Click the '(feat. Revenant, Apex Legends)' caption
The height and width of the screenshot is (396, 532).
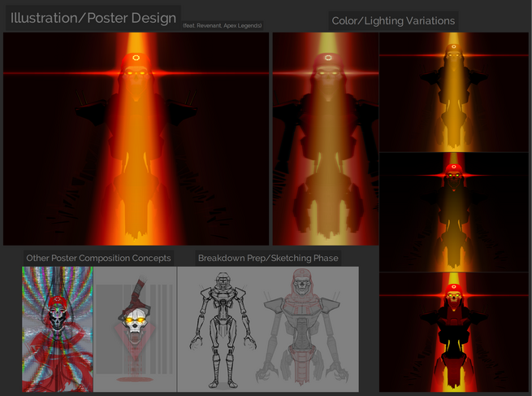coord(223,25)
